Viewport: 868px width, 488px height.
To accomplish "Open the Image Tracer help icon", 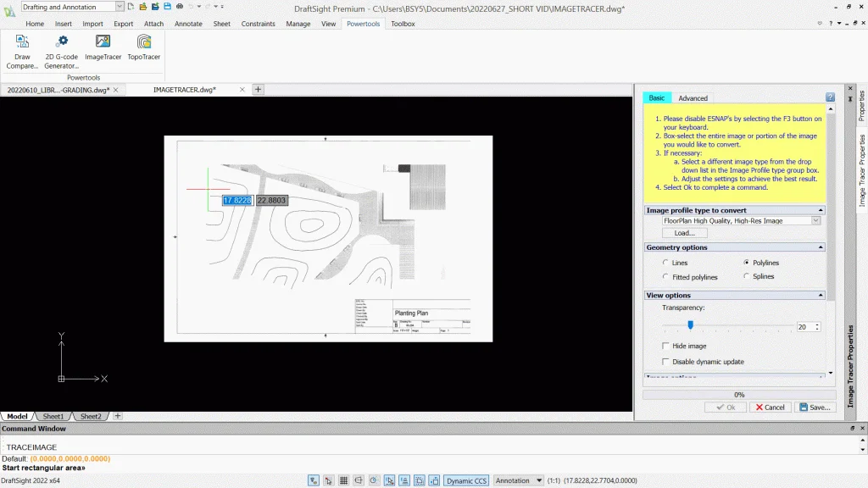I will (830, 97).
